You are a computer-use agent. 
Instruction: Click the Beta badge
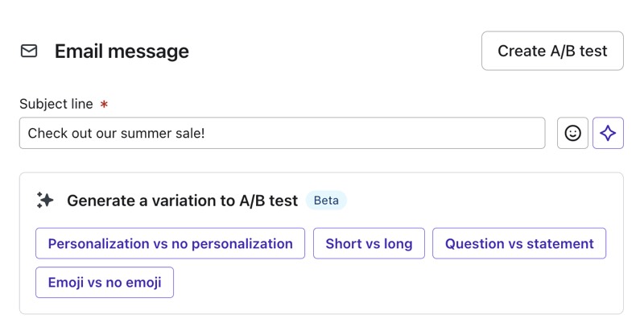[326, 201]
